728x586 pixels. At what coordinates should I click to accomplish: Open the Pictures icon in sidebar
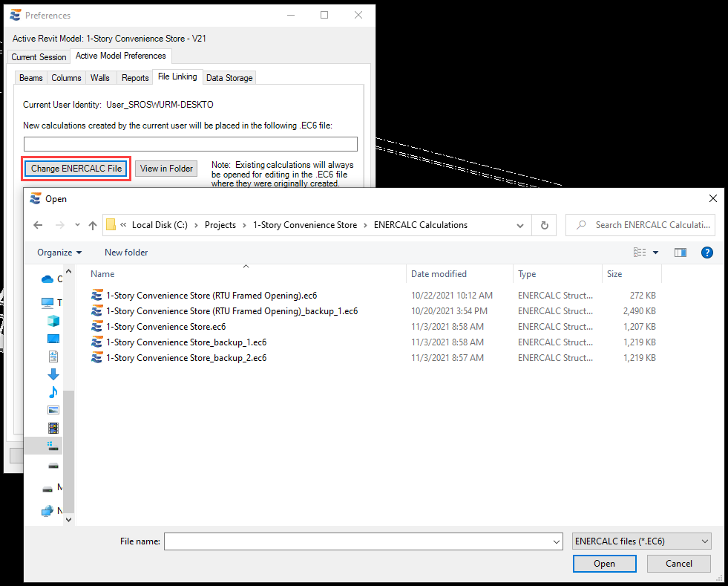[x=53, y=410]
